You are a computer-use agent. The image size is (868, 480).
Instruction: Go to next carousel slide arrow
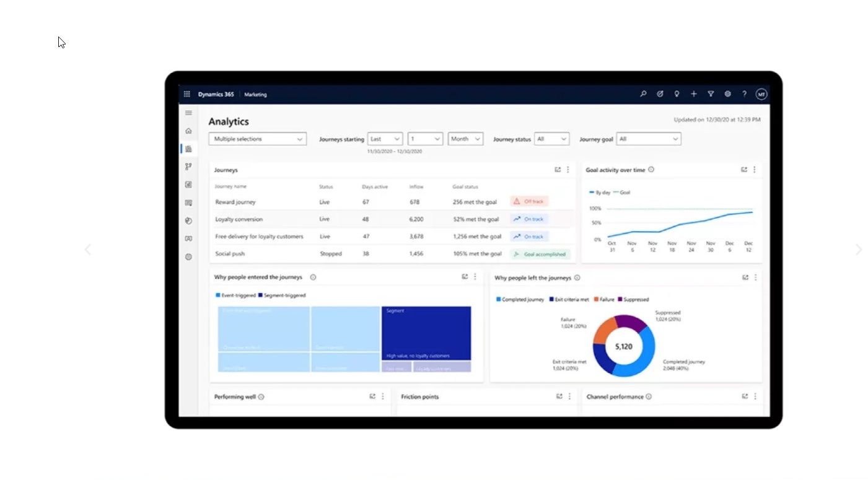(858, 250)
